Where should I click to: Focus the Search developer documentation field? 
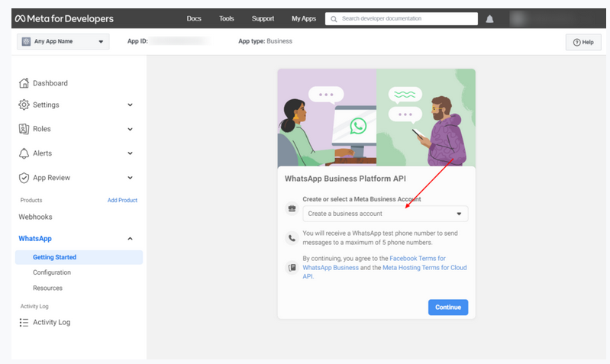coord(402,18)
